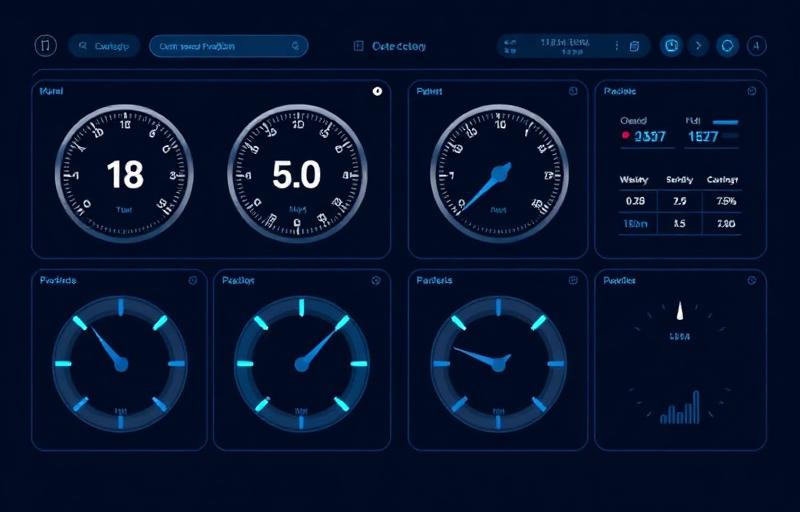Click the corner icon of the statistics table panel

[x=752, y=91]
